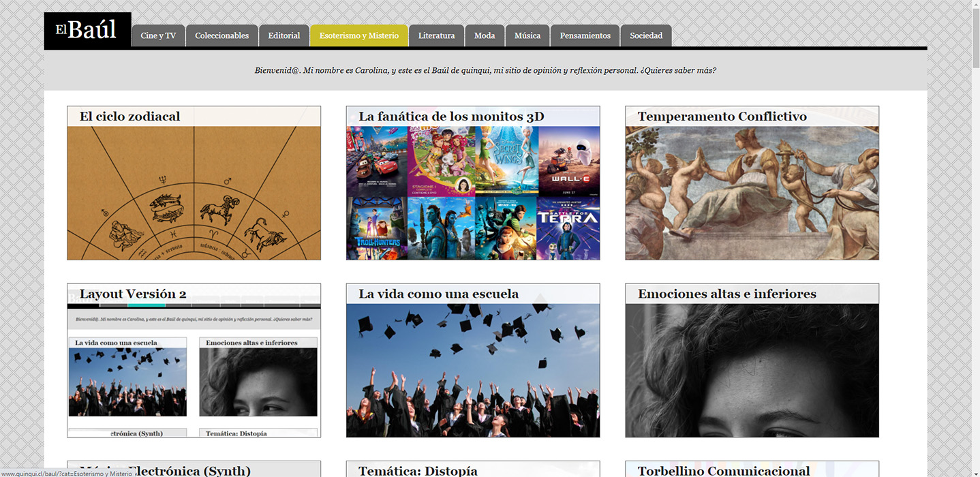Image resolution: width=980 pixels, height=477 pixels.
Task: Open Emociones altas e inferiores article title
Action: [726, 294]
